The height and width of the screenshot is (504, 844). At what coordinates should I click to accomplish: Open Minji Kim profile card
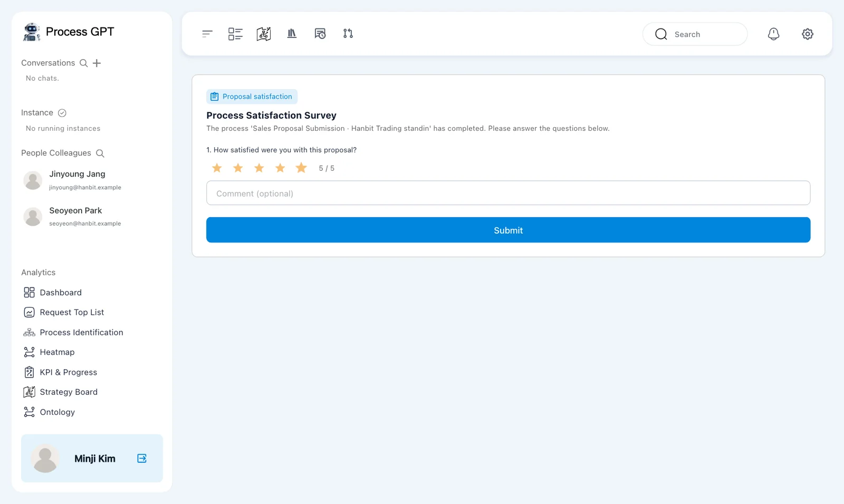[x=92, y=458]
